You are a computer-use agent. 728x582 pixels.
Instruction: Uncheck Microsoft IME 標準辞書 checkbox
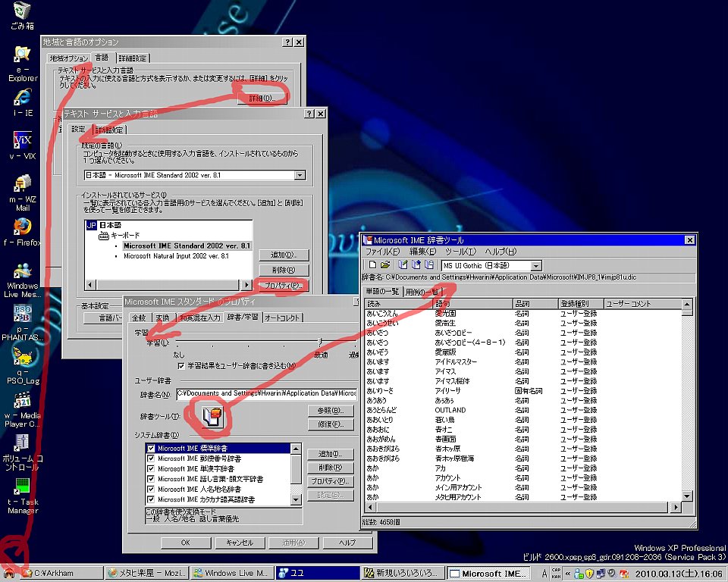pyautogui.click(x=151, y=449)
